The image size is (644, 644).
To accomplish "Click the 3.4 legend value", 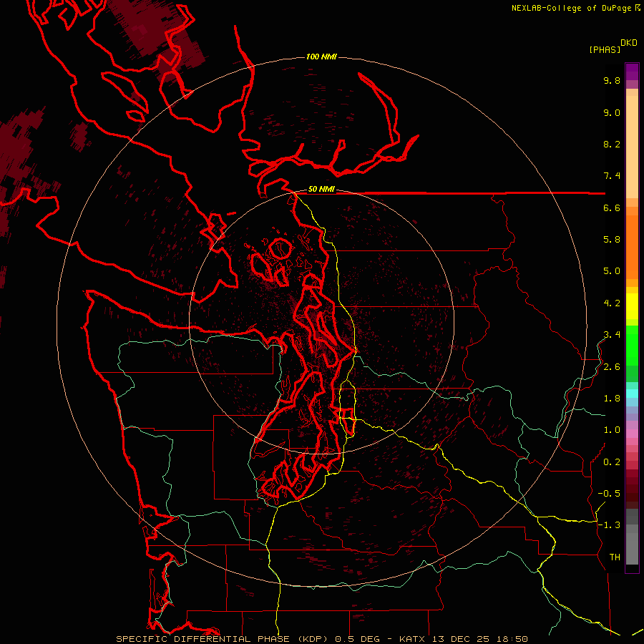I will pyautogui.click(x=612, y=335).
